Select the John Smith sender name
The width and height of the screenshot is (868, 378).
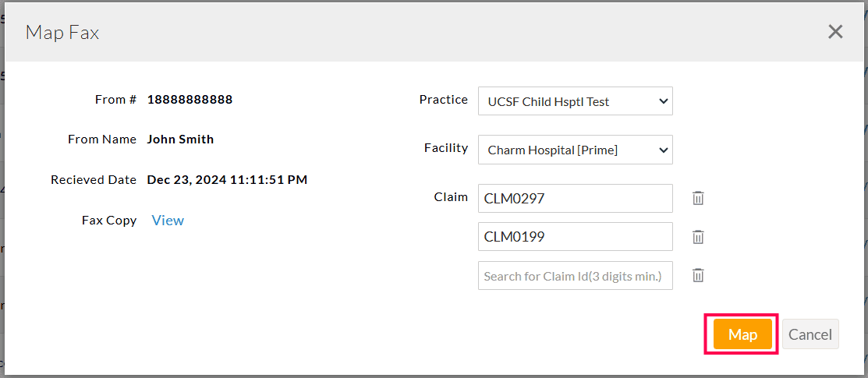[180, 140]
